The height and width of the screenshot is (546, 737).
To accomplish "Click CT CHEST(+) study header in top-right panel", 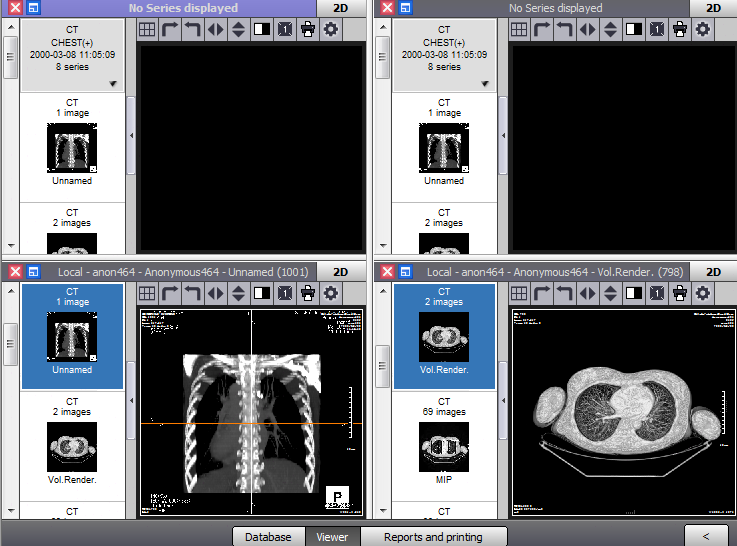I will click(444, 55).
